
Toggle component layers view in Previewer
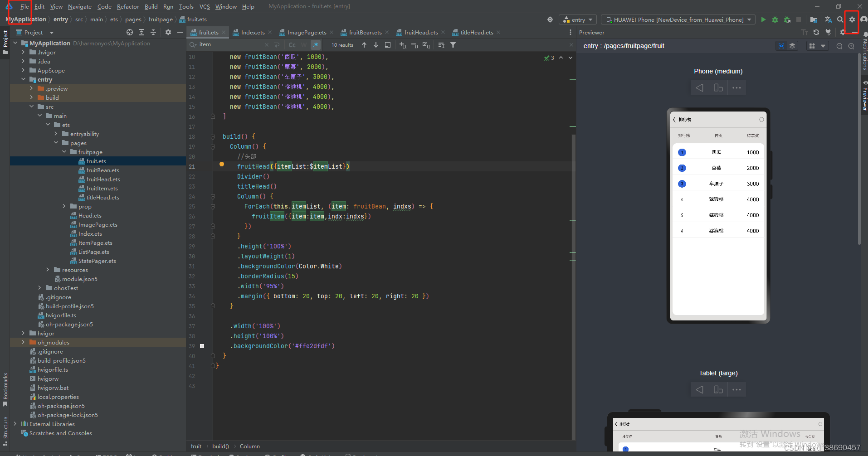pyautogui.click(x=792, y=46)
